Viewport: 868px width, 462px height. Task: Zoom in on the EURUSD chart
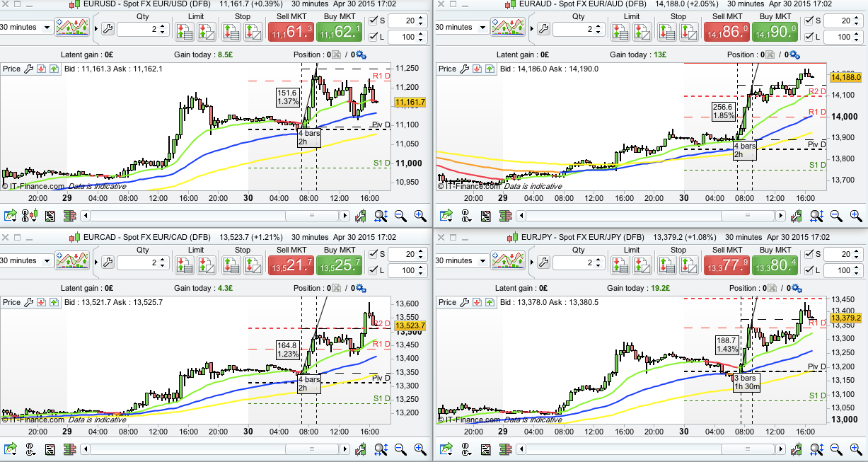click(420, 215)
